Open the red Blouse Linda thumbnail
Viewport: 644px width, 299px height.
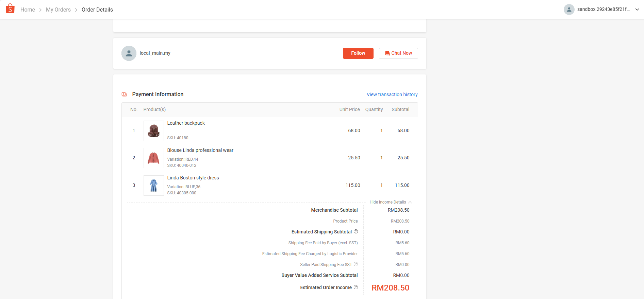154,158
